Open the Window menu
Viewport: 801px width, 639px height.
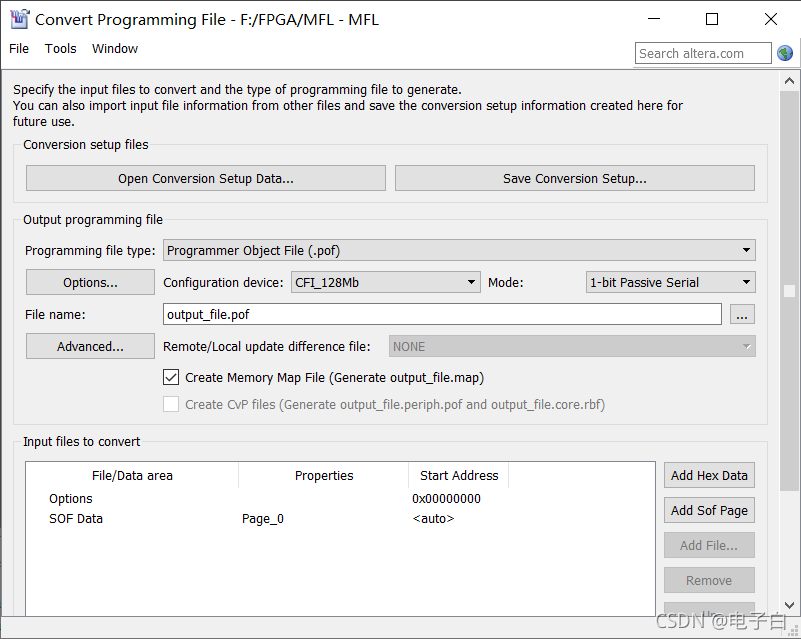(115, 49)
